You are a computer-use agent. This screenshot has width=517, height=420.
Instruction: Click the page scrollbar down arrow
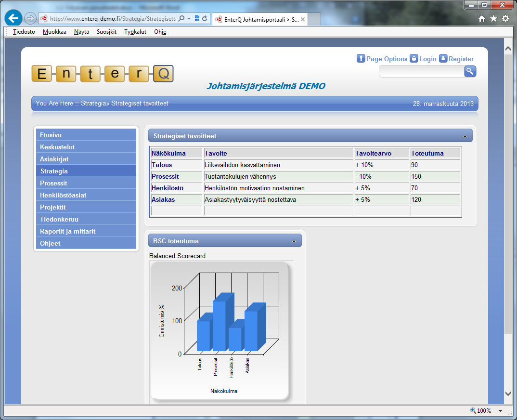point(508,394)
